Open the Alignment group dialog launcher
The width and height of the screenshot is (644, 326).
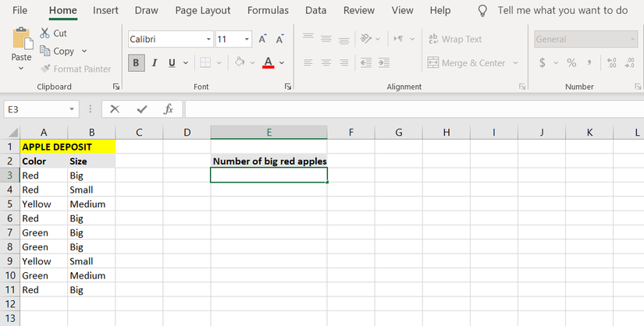(522, 87)
